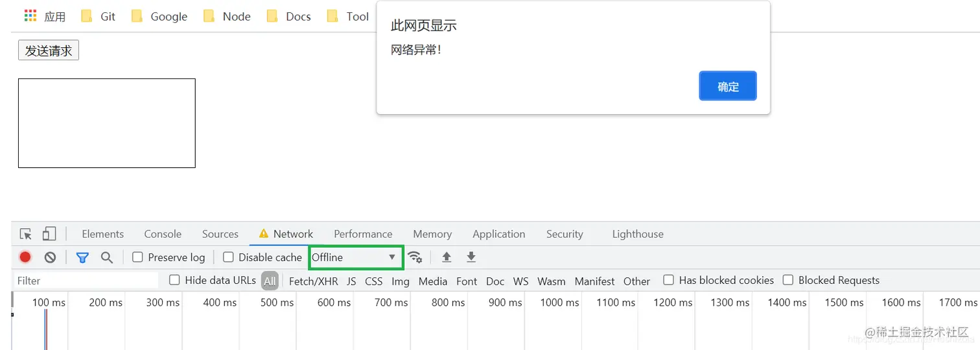This screenshot has height=350, width=980.
Task: Filter requests by Manifest
Action: (x=594, y=281)
